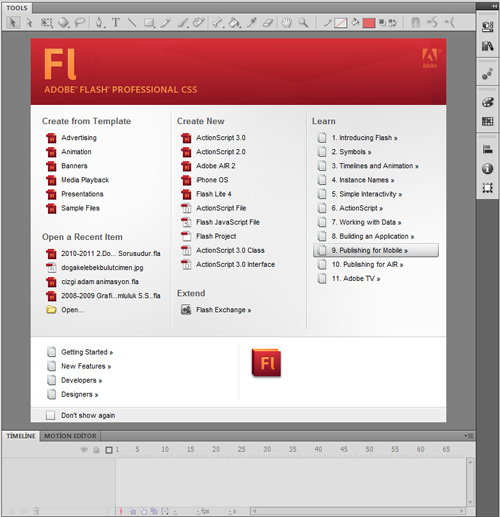Click timeline vertical scrollbar up arrow
This screenshot has width=500, height=517.
click(x=470, y=462)
